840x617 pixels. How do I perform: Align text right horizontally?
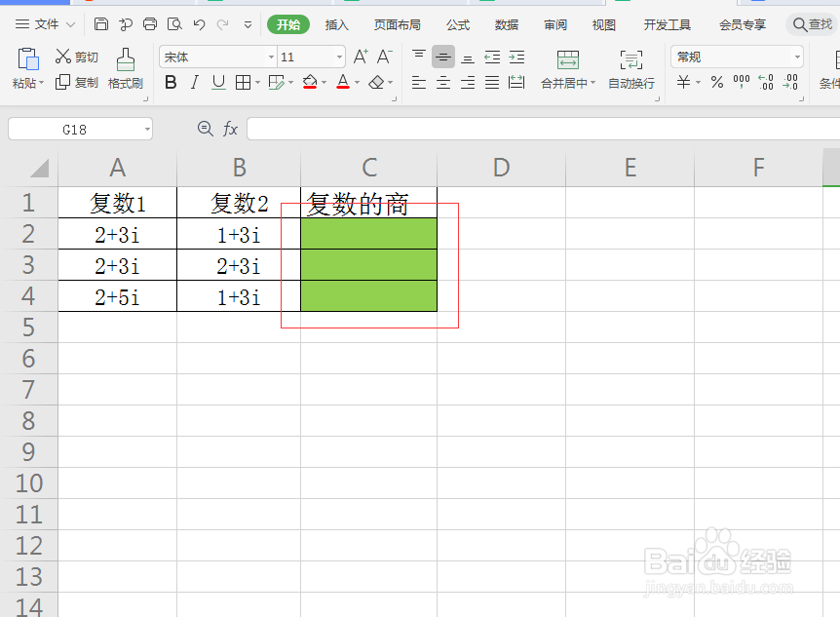(468, 83)
